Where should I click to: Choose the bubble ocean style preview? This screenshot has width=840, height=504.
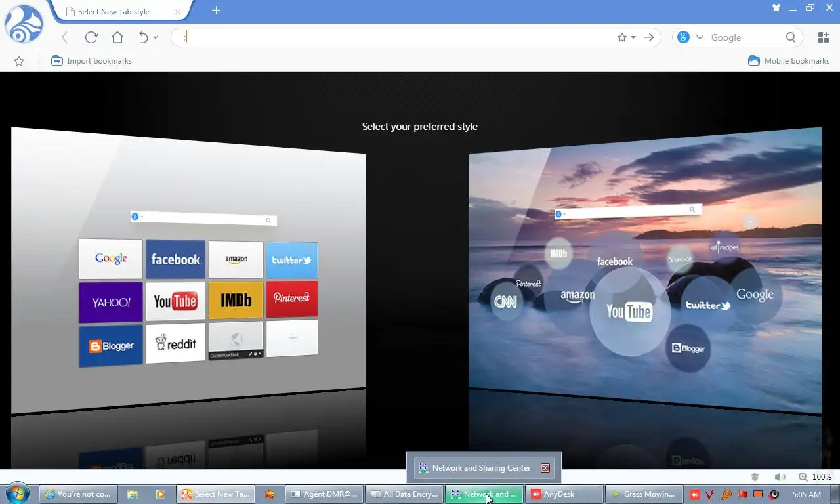[645, 270]
